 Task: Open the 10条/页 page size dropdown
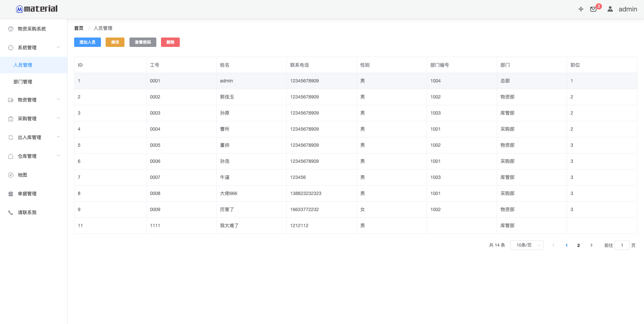527,245
